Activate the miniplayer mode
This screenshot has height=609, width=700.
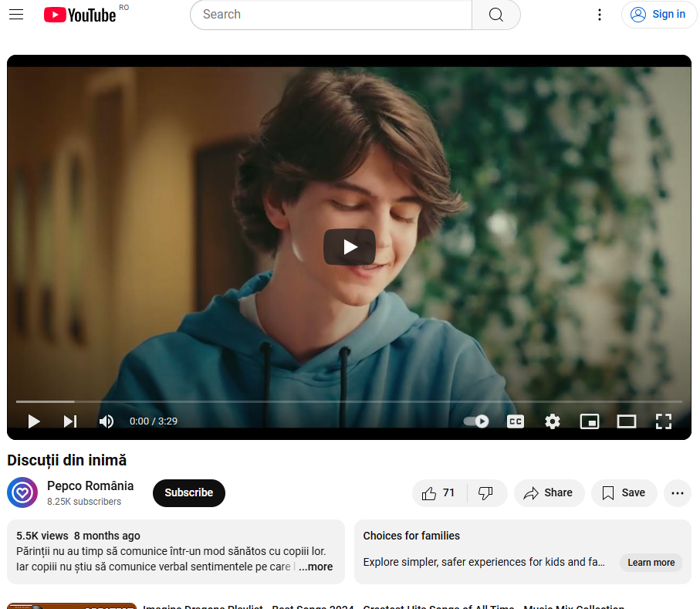click(x=590, y=421)
